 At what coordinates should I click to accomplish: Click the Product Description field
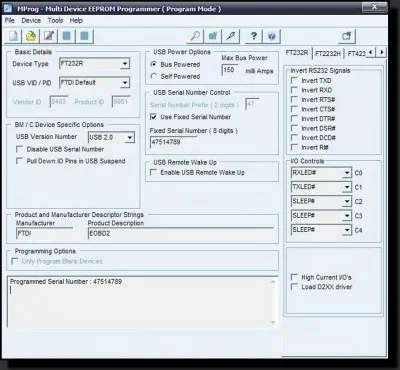[x=181, y=233]
